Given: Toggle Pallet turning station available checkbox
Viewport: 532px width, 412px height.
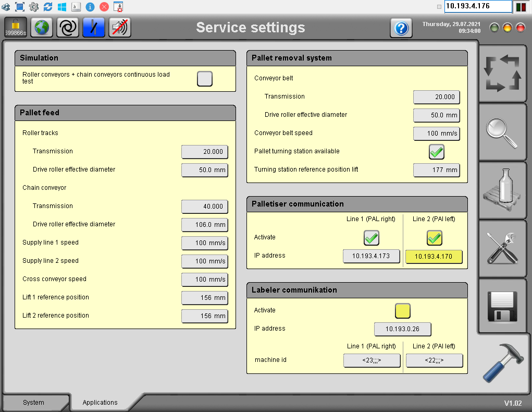Looking at the screenshot, I should (436, 152).
